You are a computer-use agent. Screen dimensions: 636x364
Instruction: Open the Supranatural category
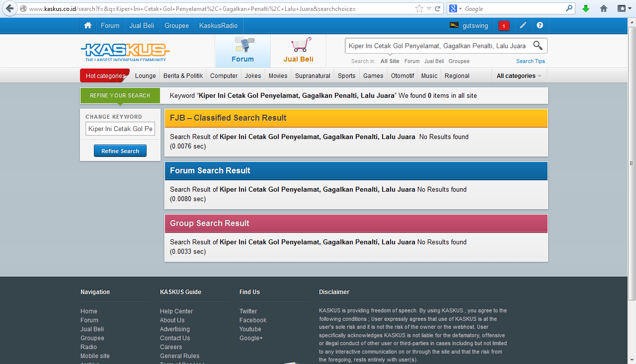click(x=313, y=76)
